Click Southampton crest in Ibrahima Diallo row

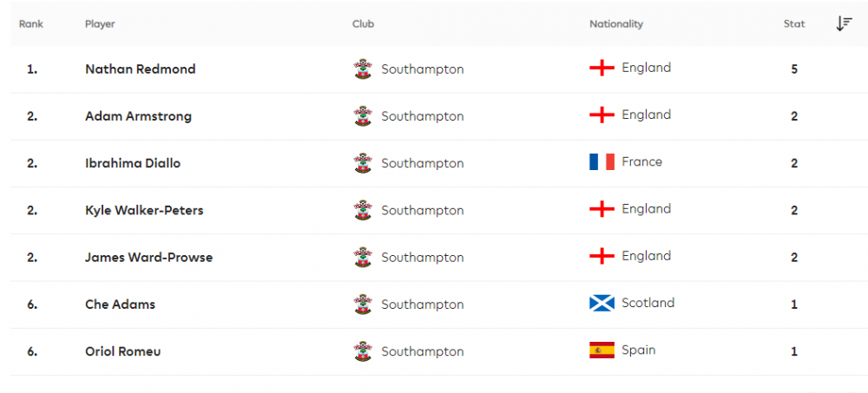click(x=363, y=163)
